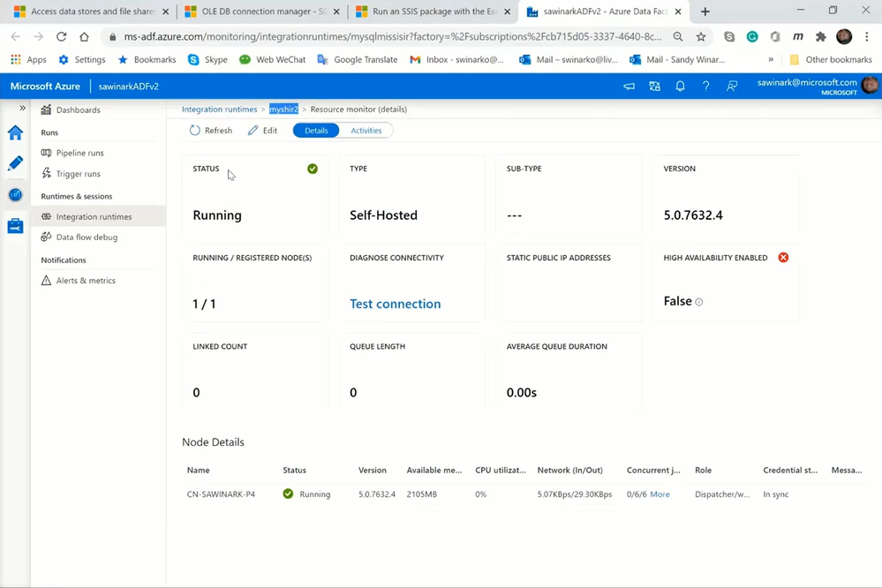Click the zoom magnifier icon in address bar

(x=678, y=36)
